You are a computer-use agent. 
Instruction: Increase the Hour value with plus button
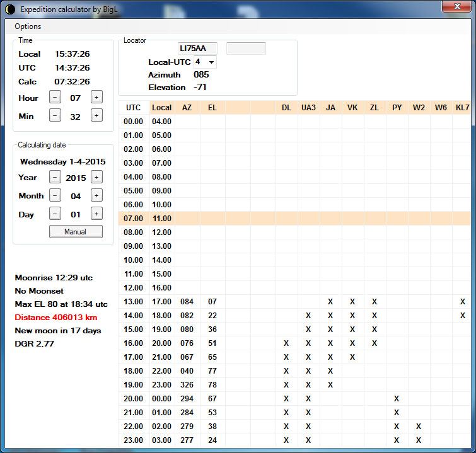pyautogui.click(x=96, y=98)
